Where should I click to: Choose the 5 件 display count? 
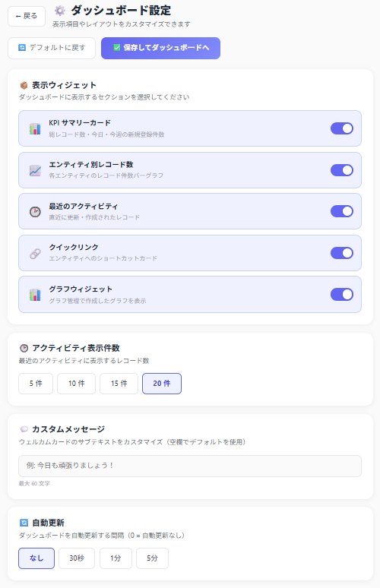tap(36, 384)
